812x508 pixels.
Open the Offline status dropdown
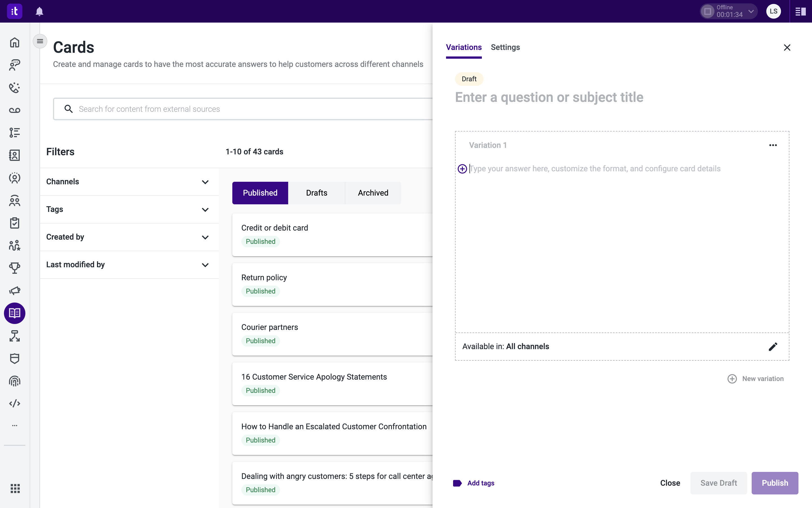(x=729, y=11)
